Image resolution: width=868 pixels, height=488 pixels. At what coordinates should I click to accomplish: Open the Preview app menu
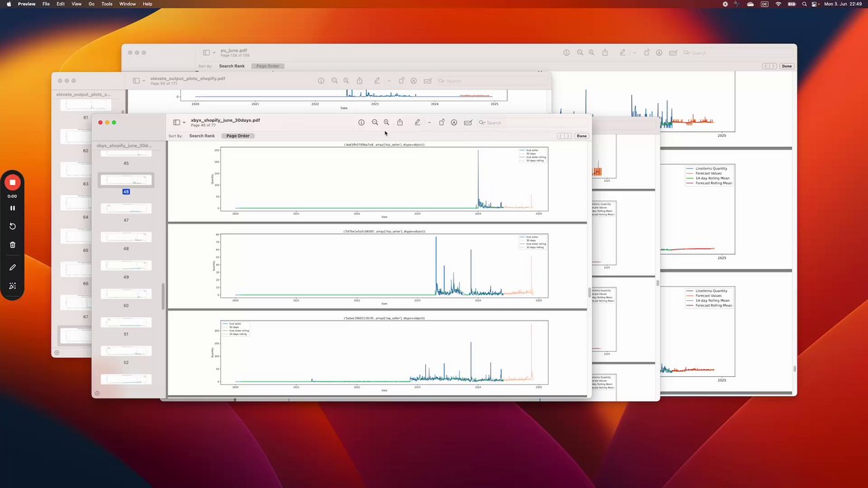[x=26, y=4]
